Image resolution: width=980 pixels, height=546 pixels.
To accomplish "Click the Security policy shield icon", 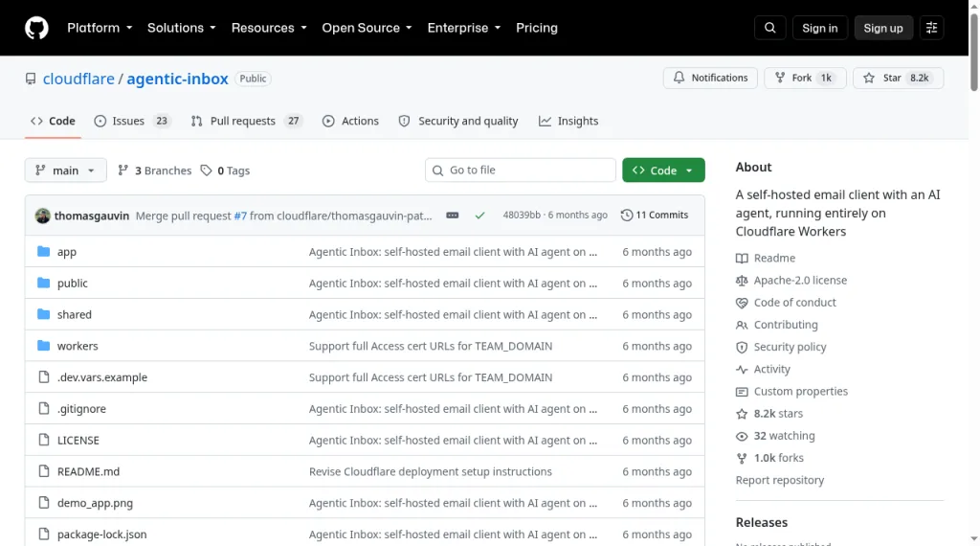I will click(x=742, y=347).
